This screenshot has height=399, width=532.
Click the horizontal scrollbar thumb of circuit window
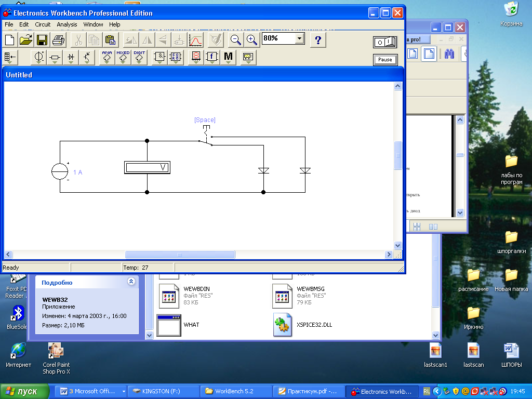(180, 255)
